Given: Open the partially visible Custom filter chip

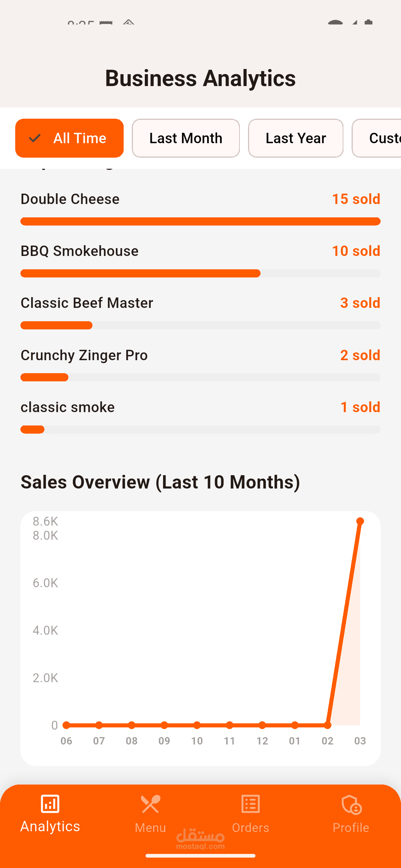Looking at the screenshot, I should point(379,138).
